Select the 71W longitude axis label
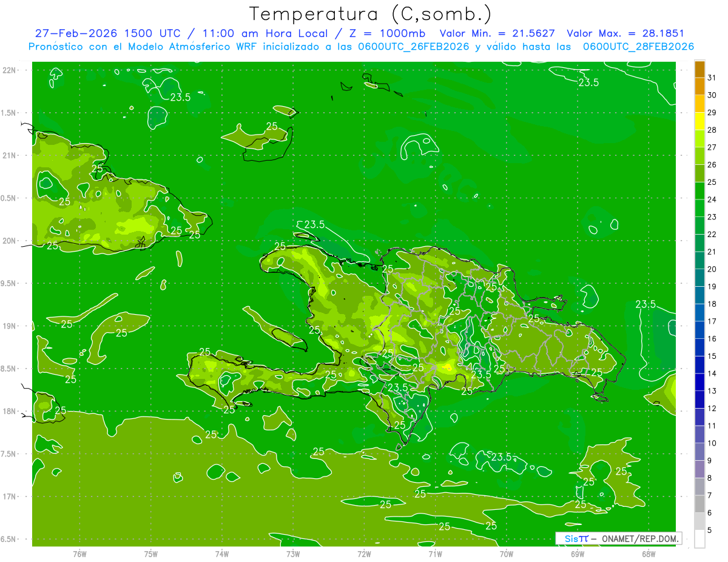Screen dimensions: 728x562 (x=435, y=554)
